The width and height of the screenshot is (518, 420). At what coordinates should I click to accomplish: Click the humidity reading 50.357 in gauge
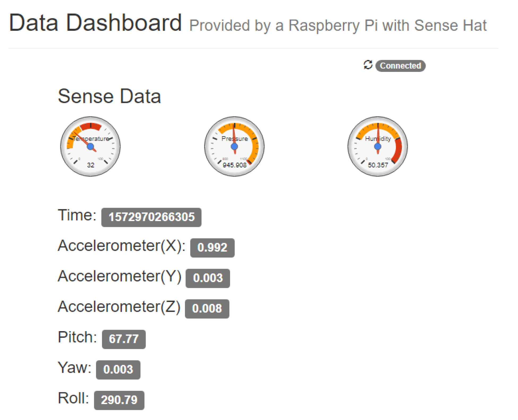coord(378,165)
